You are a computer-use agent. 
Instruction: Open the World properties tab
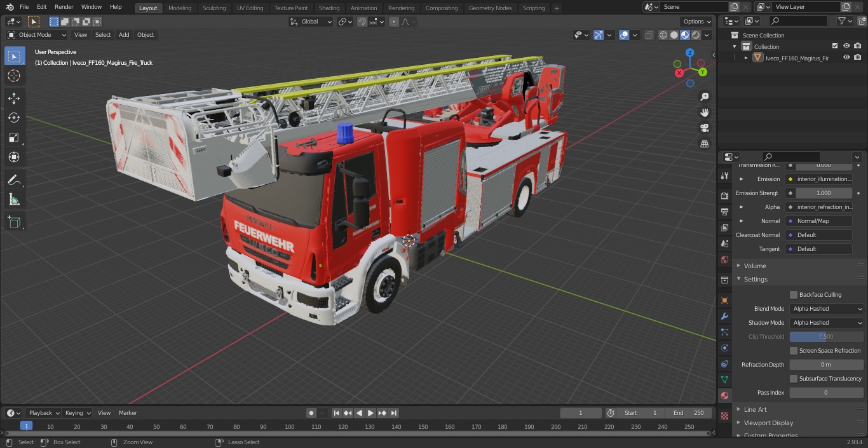point(724,259)
